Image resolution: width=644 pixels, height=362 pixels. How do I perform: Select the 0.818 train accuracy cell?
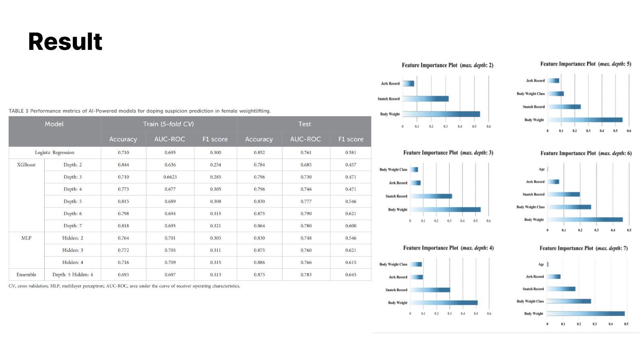click(x=123, y=226)
